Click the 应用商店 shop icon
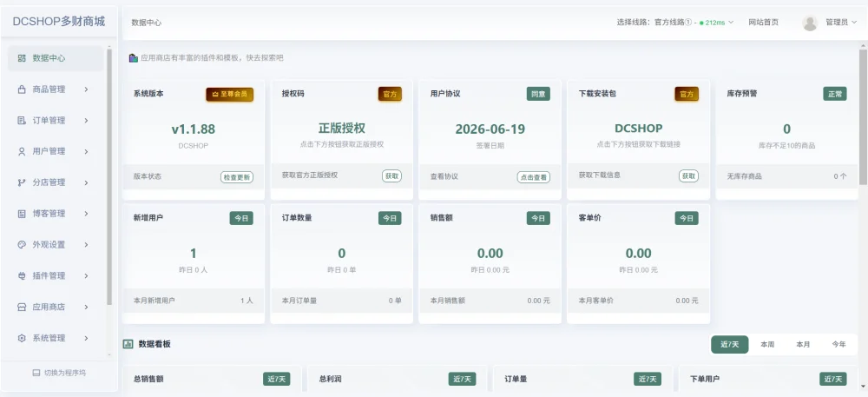Viewport: 868px width, 397px height. [x=23, y=307]
